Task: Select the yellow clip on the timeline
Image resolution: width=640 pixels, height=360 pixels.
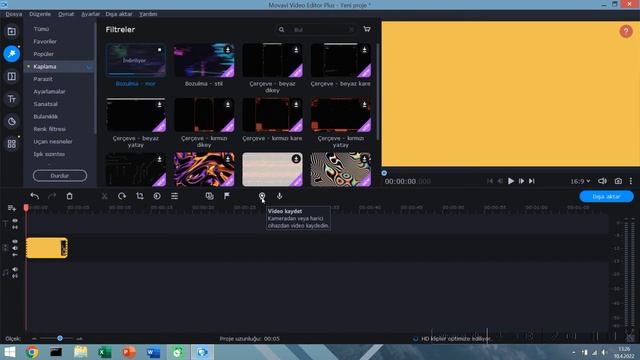Action: pos(47,248)
